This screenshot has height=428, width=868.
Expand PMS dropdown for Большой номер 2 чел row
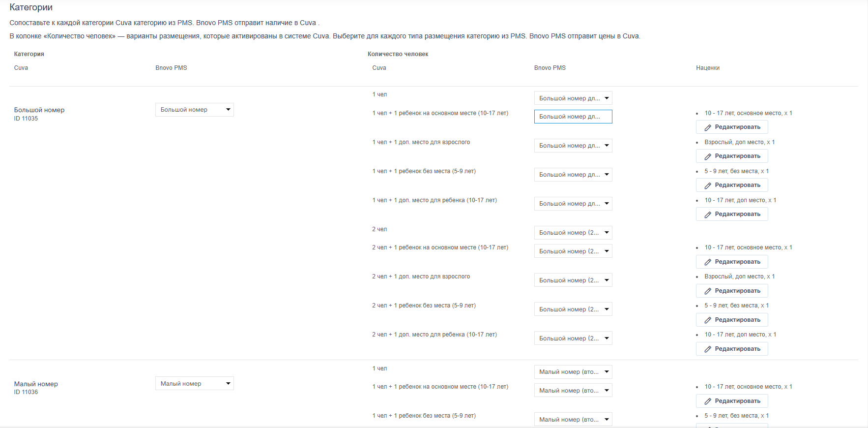573,233
